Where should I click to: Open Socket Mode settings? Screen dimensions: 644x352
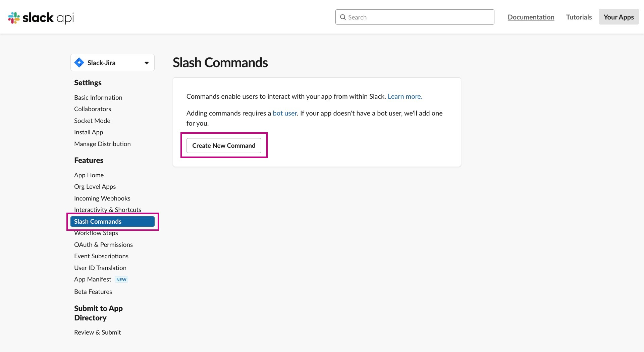point(92,121)
